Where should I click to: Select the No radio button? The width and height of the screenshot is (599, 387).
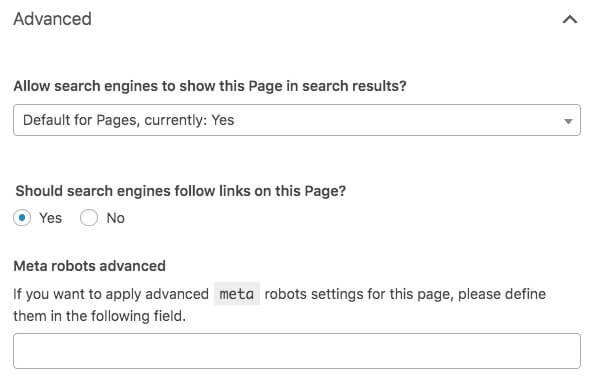89,218
